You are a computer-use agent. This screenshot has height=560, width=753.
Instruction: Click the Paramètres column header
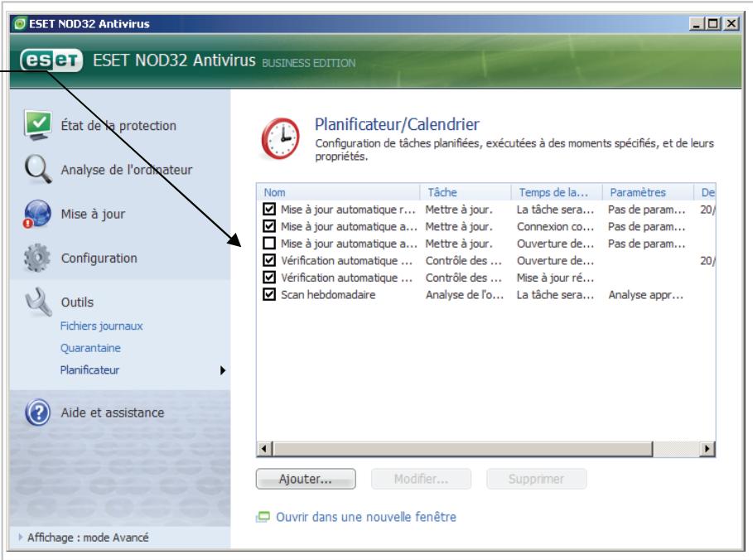point(648,192)
